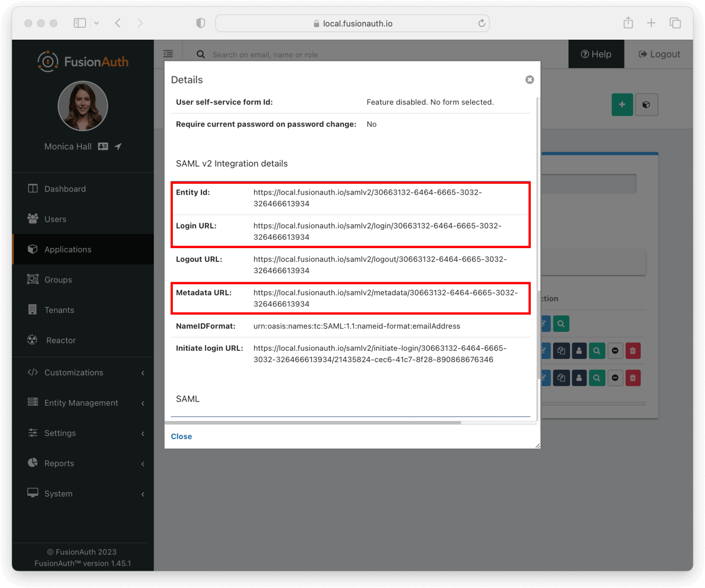
Task: Click the FusionAuth logo
Action: pos(83,61)
